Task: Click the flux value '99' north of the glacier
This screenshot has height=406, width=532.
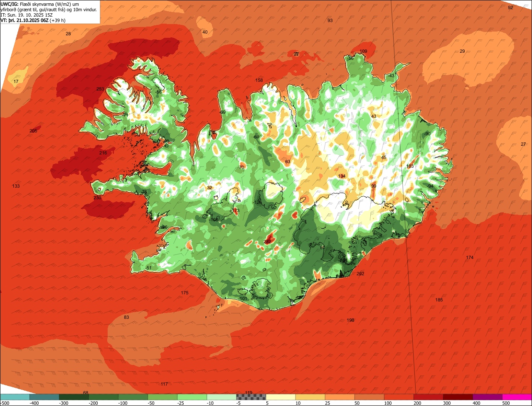Action: (374, 186)
